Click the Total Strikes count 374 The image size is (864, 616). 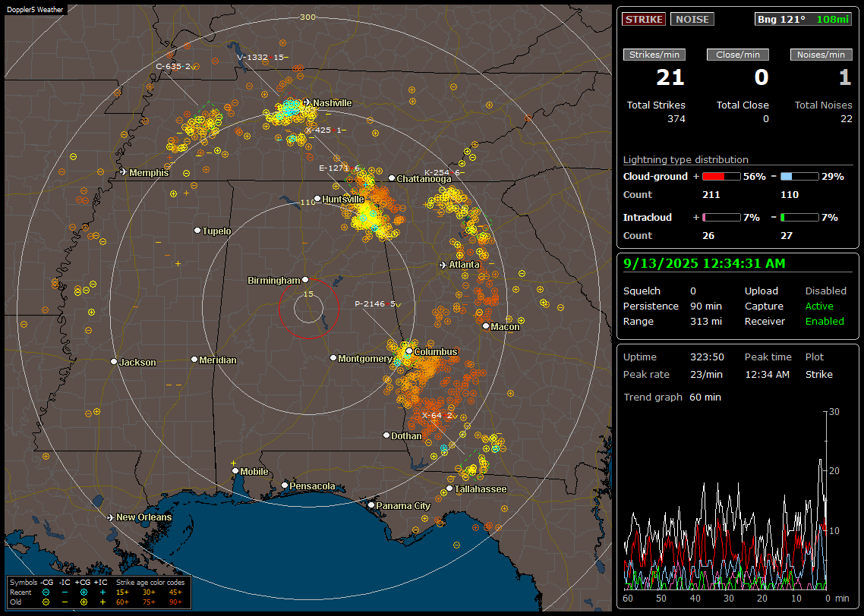coord(676,119)
